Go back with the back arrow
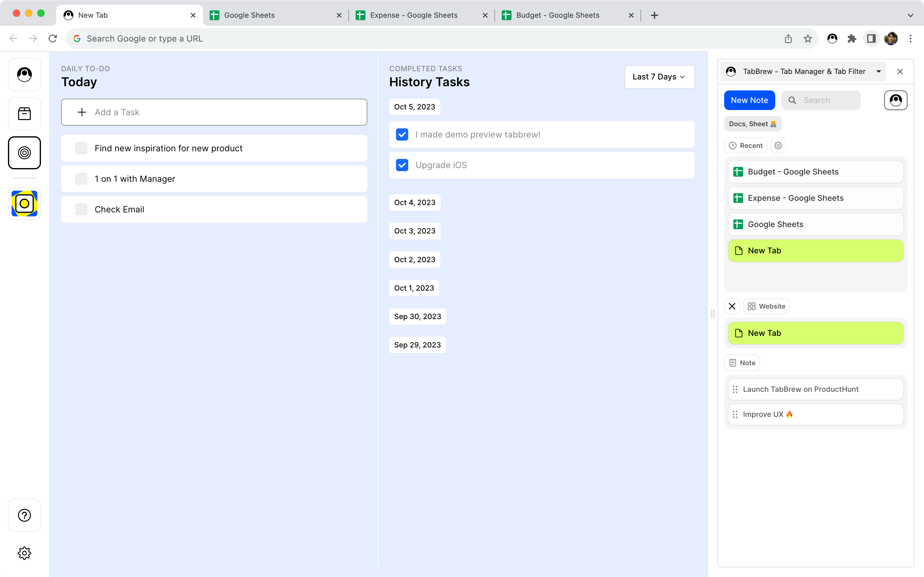The width and height of the screenshot is (924, 577). coord(13,39)
